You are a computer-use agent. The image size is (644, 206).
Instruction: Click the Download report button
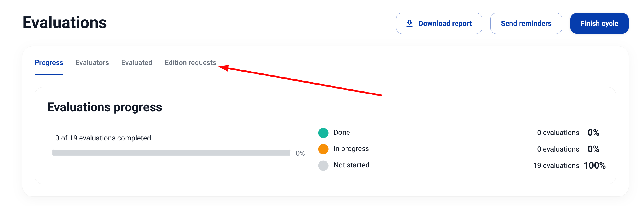(x=439, y=23)
